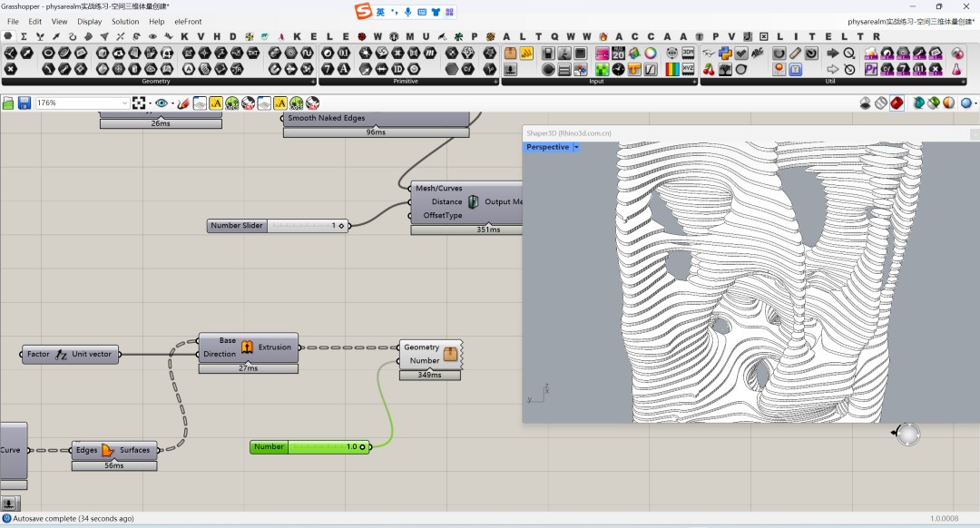Enable shaded preview with red cylinder icon
This screenshot has height=528, width=980.
coord(897,103)
